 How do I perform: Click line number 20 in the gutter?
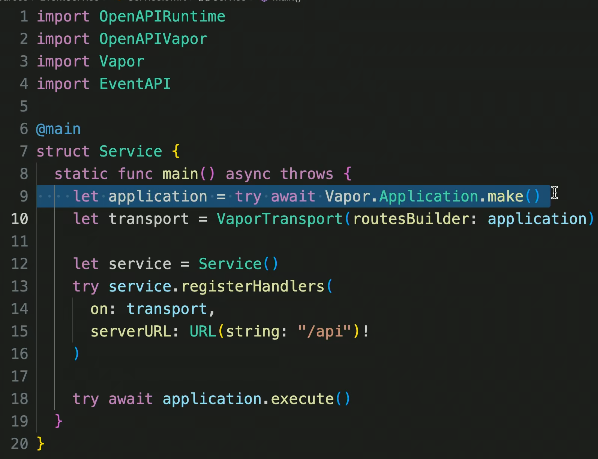point(19,444)
